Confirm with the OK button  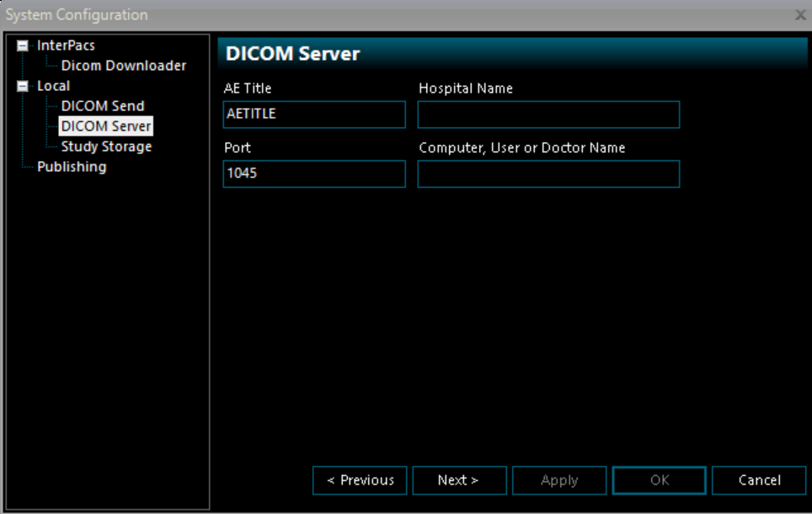pyautogui.click(x=660, y=480)
